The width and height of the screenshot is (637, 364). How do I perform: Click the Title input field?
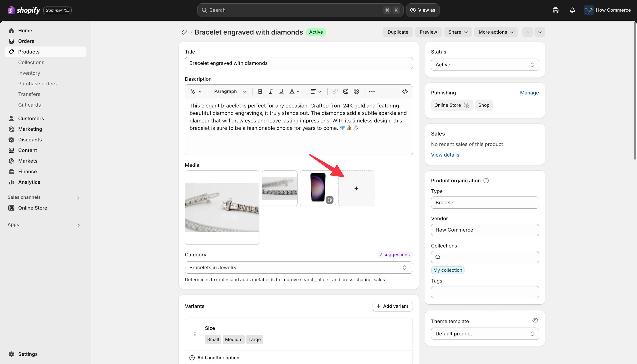pos(299,63)
